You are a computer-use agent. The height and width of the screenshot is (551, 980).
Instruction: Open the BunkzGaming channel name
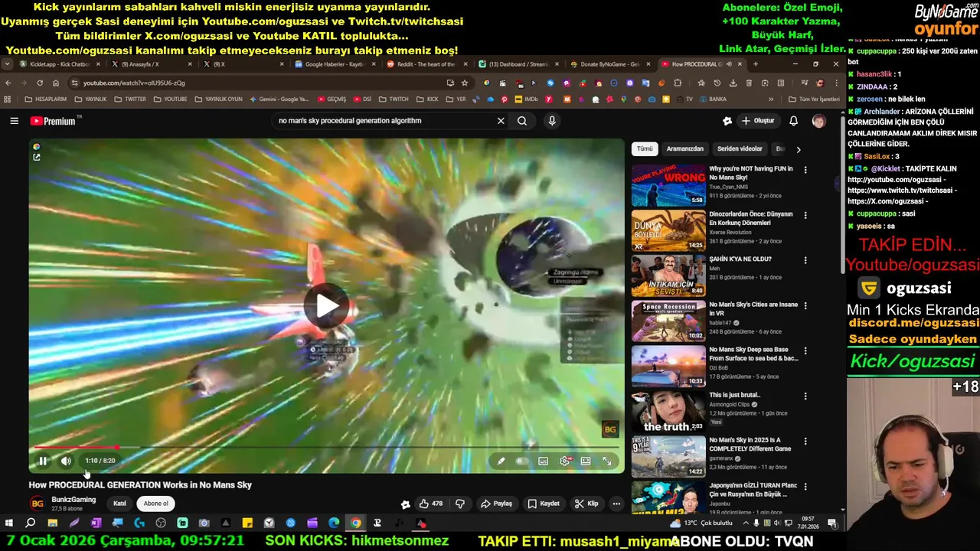[73, 500]
